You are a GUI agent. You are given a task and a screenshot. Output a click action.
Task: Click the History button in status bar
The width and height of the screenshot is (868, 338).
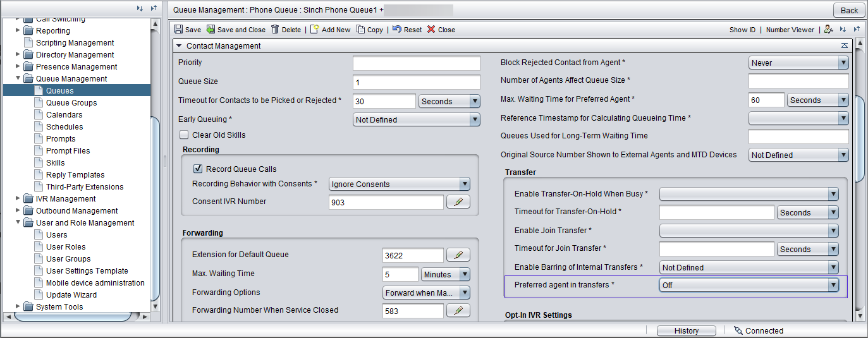(x=686, y=330)
